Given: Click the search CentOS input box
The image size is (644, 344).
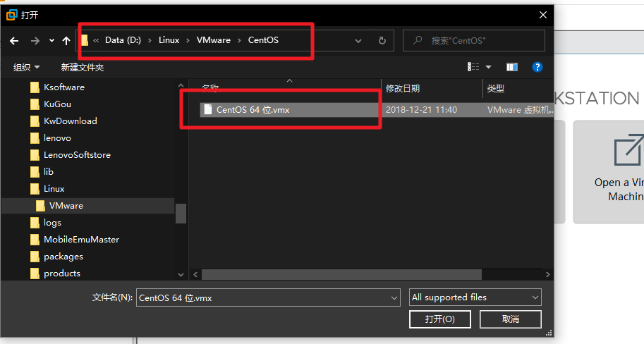Looking at the screenshot, I should 474,41.
